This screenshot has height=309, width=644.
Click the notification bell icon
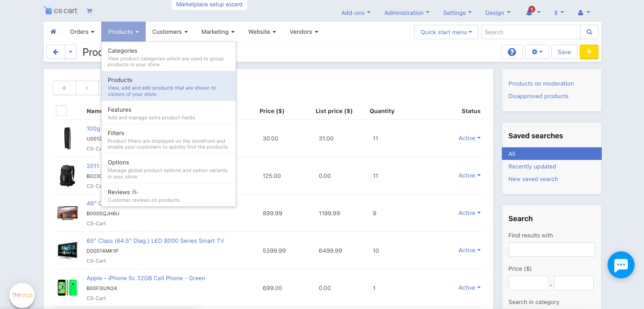531,13
